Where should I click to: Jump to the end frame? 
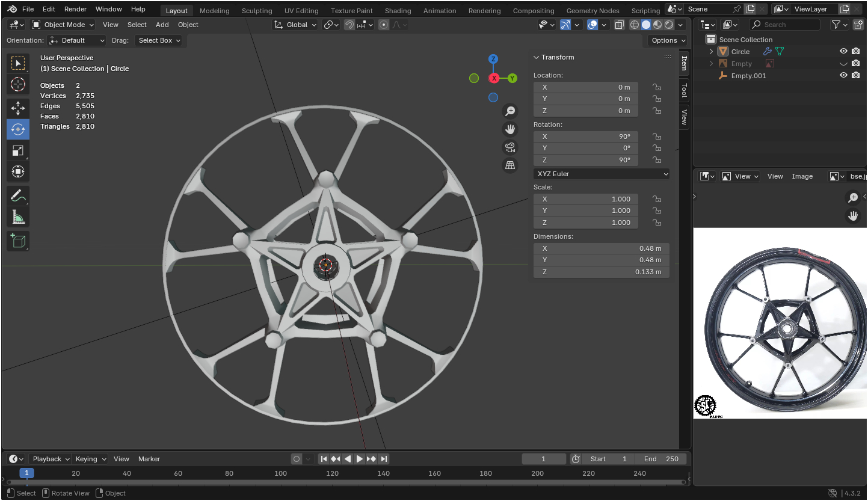(384, 459)
